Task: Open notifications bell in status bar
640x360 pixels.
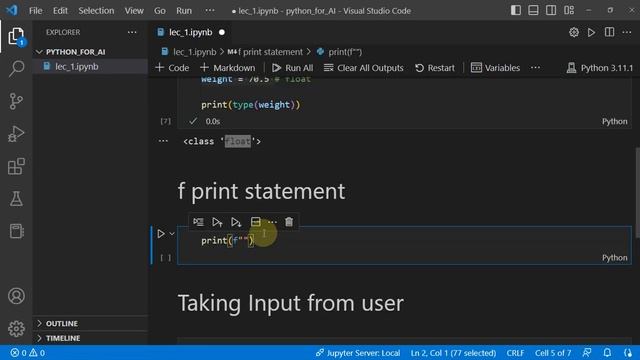Action: pos(607,353)
